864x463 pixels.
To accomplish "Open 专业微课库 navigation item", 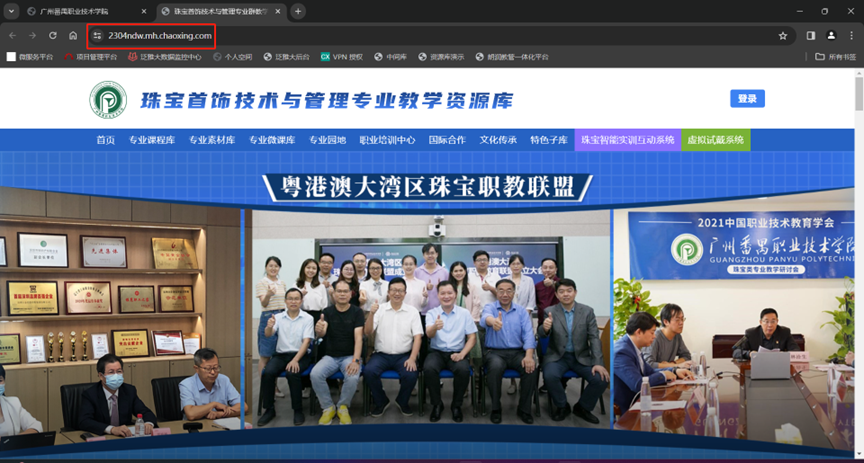I will [x=272, y=140].
